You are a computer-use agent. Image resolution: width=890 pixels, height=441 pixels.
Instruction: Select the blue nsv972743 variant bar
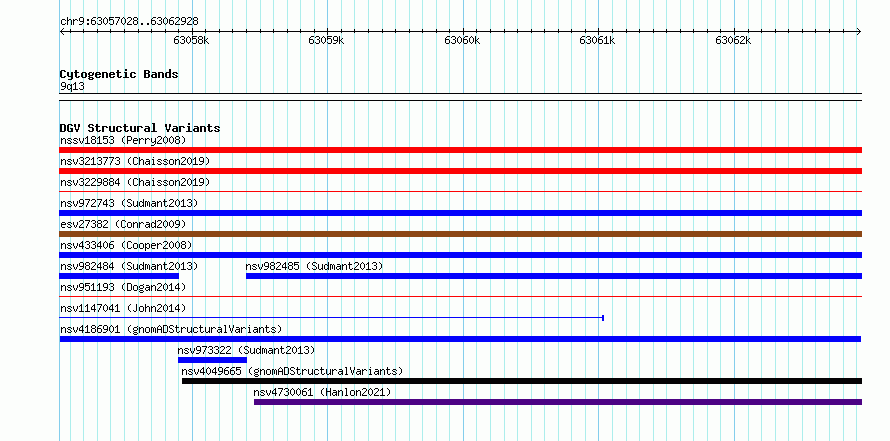(x=461, y=213)
